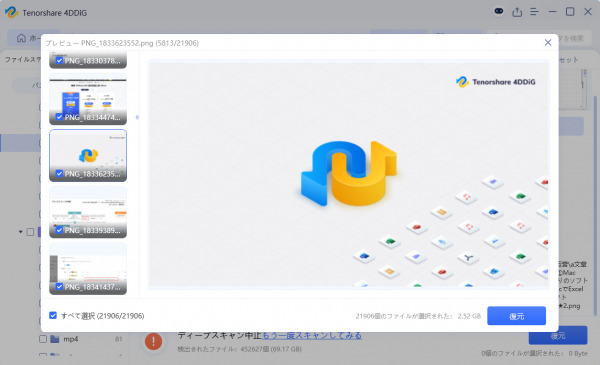
Task: Collapse the tree node arrow in sidebar
Action: tap(21, 232)
